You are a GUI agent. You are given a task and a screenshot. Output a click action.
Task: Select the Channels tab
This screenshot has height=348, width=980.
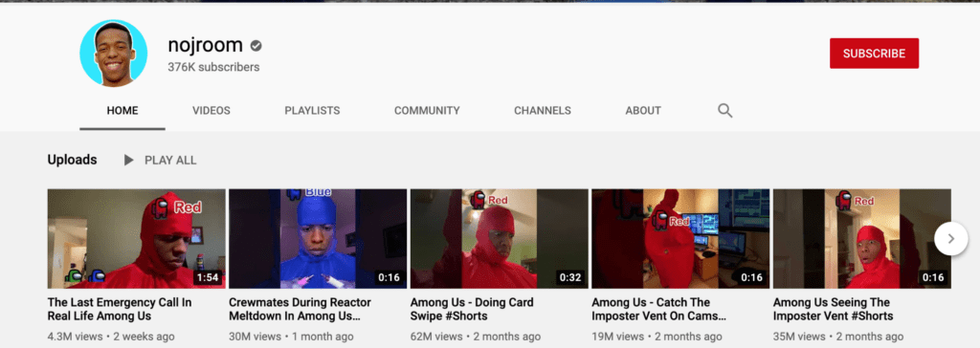tap(543, 111)
